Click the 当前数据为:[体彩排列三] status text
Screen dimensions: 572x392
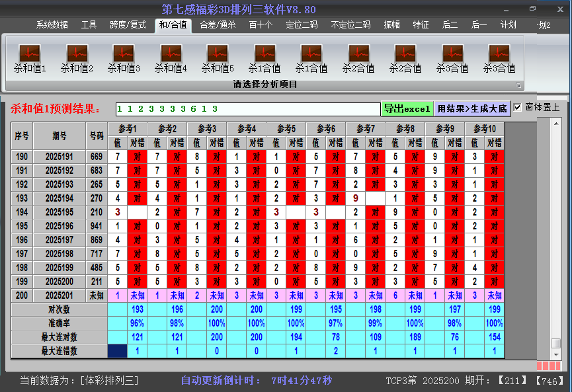pyautogui.click(x=79, y=380)
